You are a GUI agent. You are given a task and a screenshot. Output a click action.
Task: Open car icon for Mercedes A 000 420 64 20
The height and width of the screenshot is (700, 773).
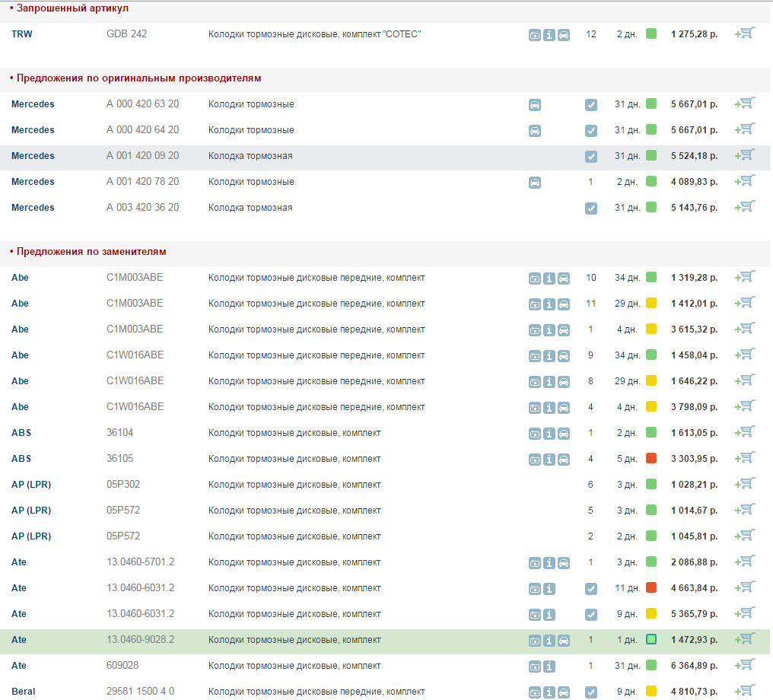(535, 131)
